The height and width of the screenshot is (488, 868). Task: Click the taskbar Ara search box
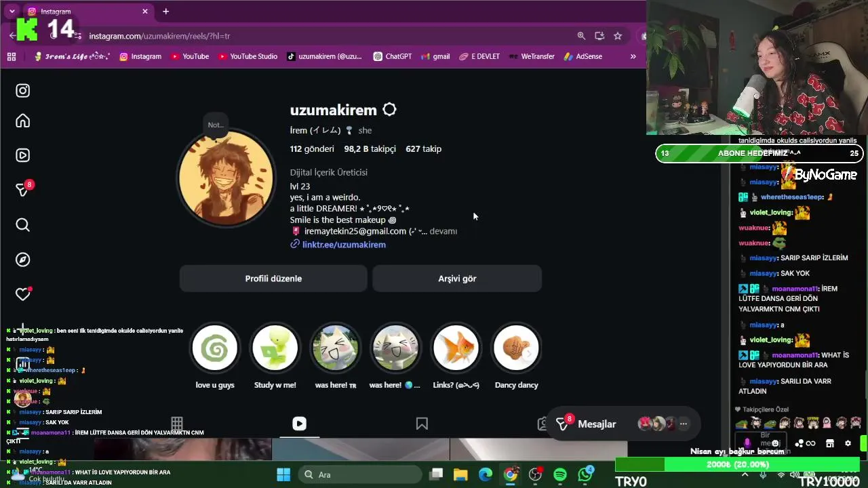click(x=359, y=474)
